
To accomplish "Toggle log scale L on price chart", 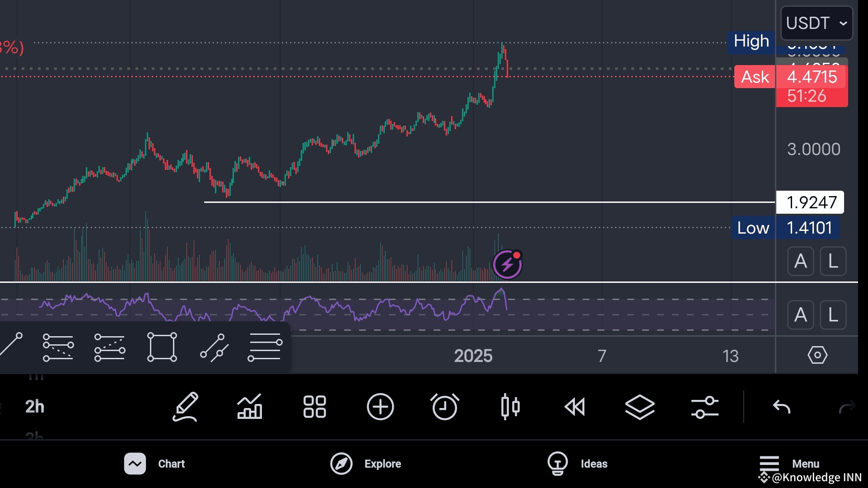I will pyautogui.click(x=833, y=261).
